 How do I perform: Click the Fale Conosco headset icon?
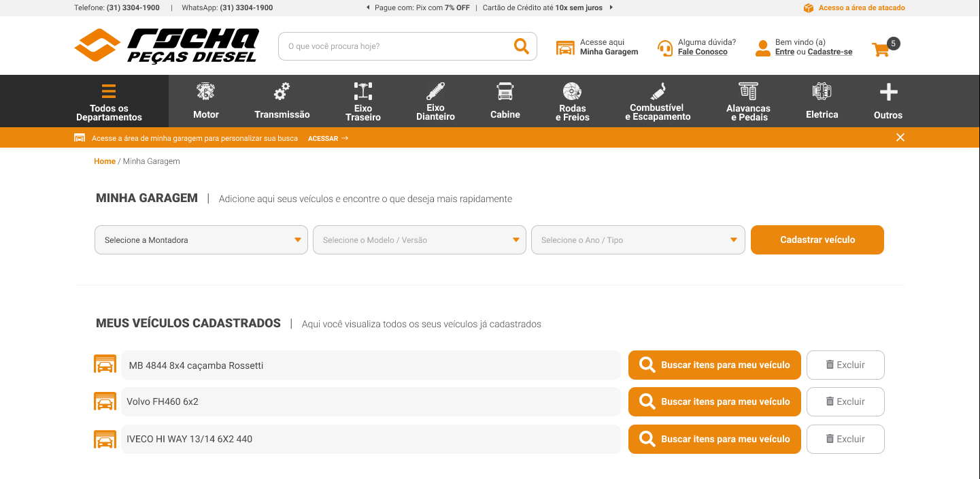(x=664, y=48)
